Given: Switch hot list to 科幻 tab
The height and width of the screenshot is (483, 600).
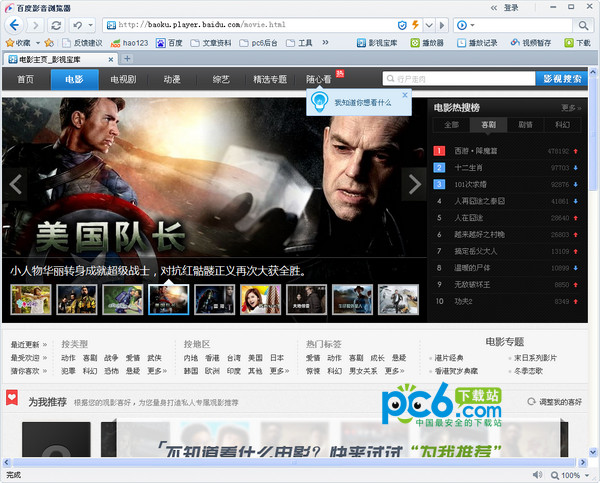Looking at the screenshot, I should tap(562, 125).
